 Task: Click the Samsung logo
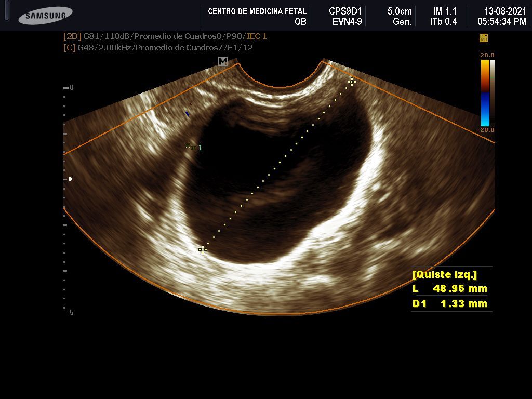click(46, 15)
